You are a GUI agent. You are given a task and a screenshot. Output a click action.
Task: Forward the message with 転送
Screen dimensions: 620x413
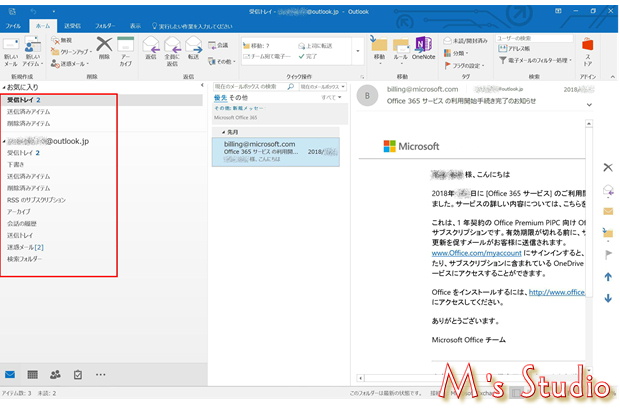(x=193, y=48)
